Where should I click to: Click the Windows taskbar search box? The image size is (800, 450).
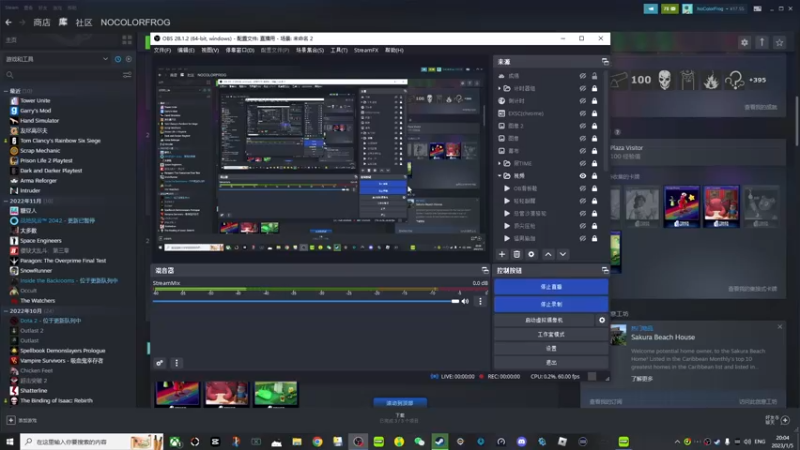click(x=92, y=441)
